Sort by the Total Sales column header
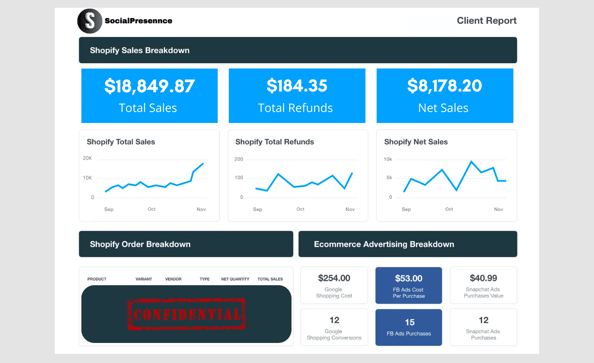594x363 pixels. click(270, 279)
